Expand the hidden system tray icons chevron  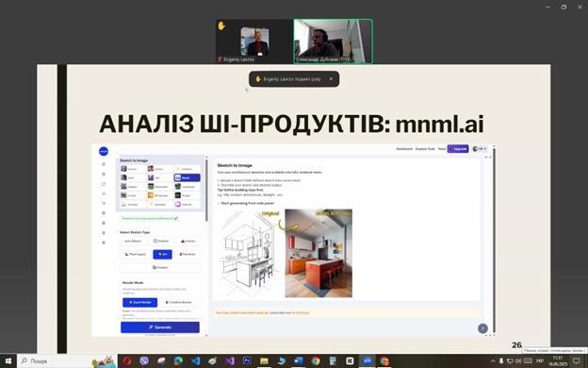(x=493, y=360)
